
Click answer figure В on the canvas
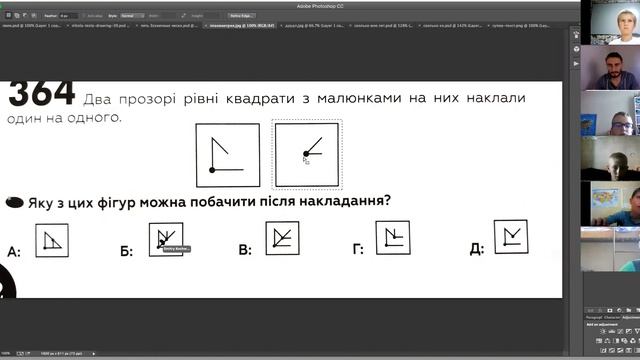click(282, 238)
